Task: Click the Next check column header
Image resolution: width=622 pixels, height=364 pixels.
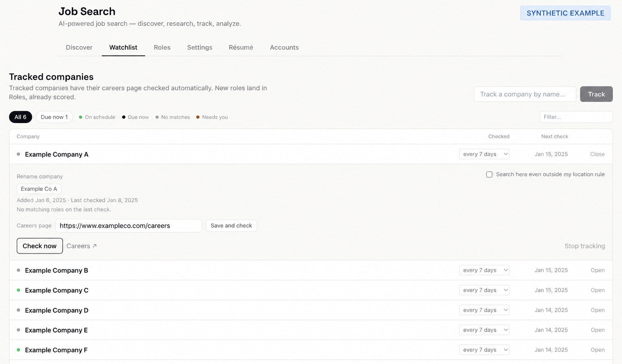Action: [554, 136]
